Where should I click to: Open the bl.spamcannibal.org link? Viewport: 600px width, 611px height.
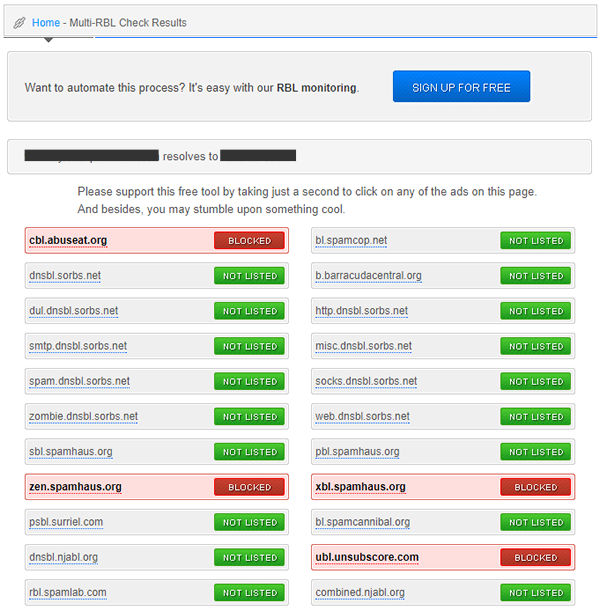pyautogui.click(x=362, y=522)
